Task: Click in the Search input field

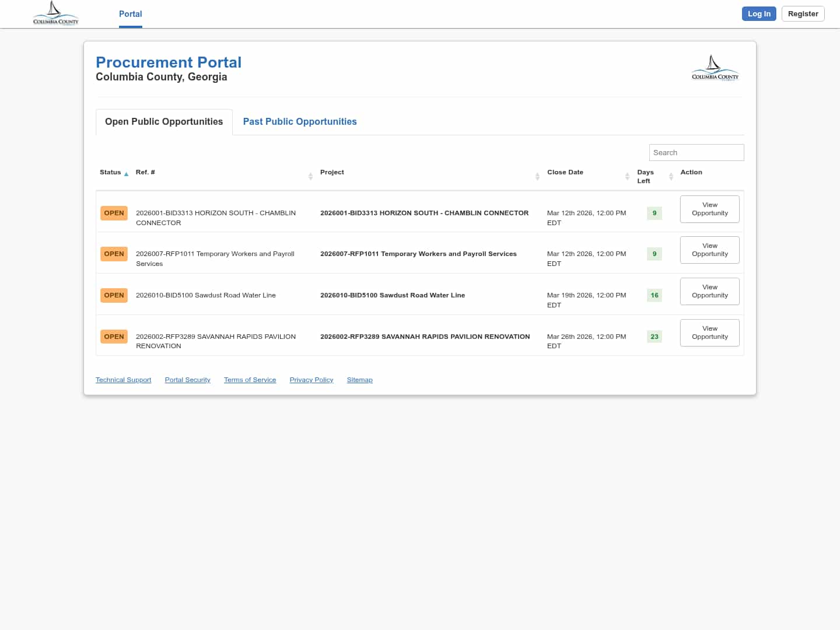Action: [x=696, y=152]
